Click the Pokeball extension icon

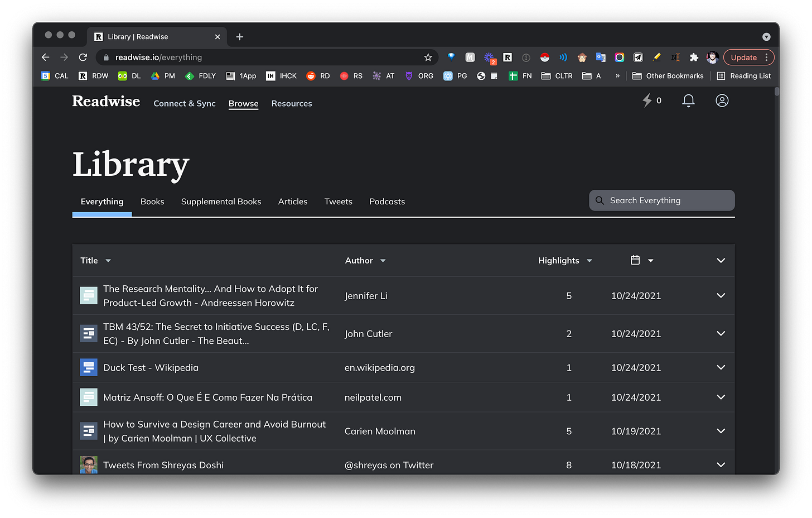[x=545, y=57]
